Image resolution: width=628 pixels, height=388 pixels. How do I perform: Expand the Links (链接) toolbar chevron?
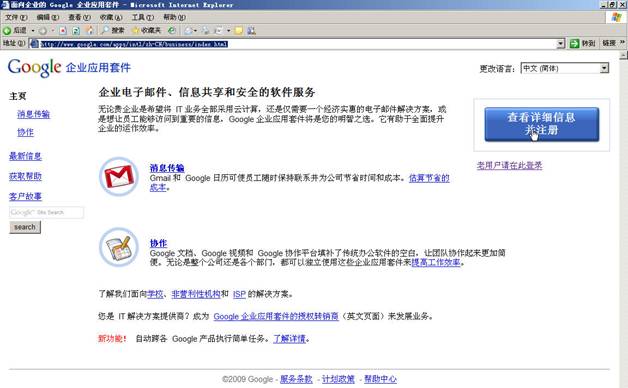(622, 42)
